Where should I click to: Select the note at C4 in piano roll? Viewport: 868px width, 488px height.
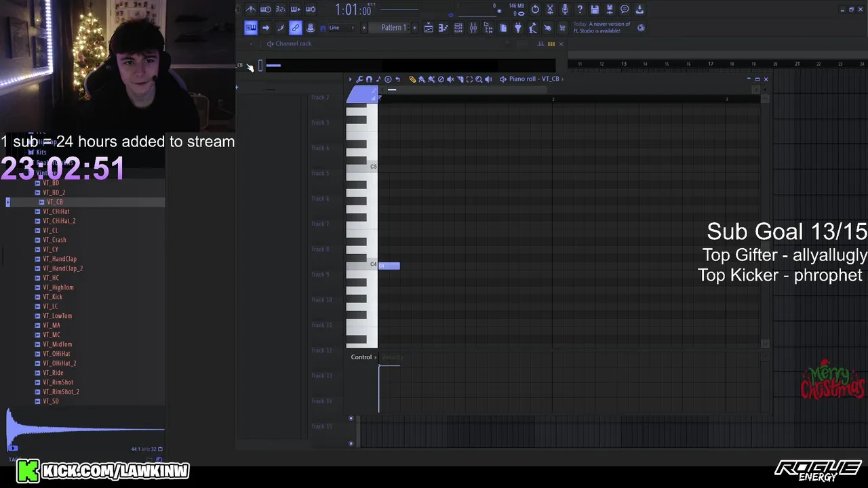[x=389, y=266]
